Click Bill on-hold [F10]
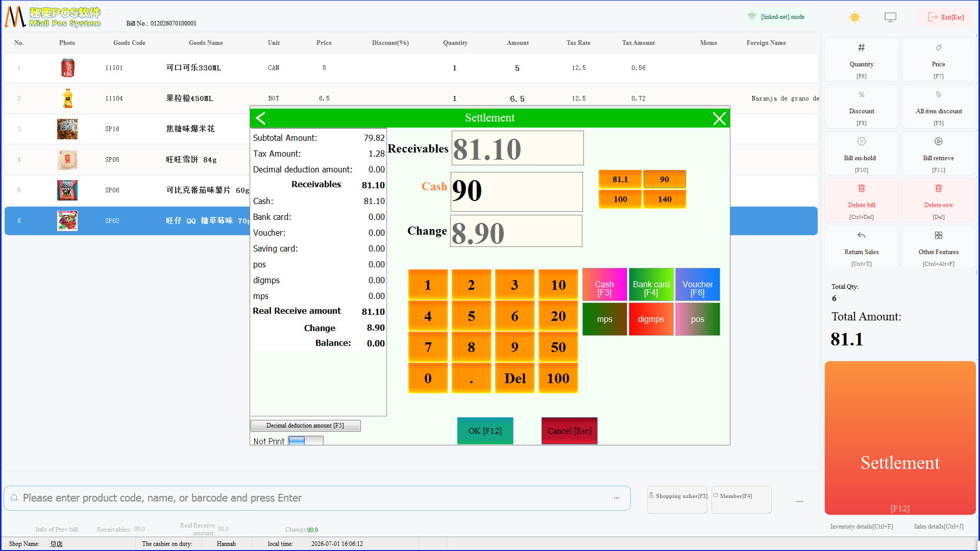Viewport: 980px width, 551px height. click(862, 154)
